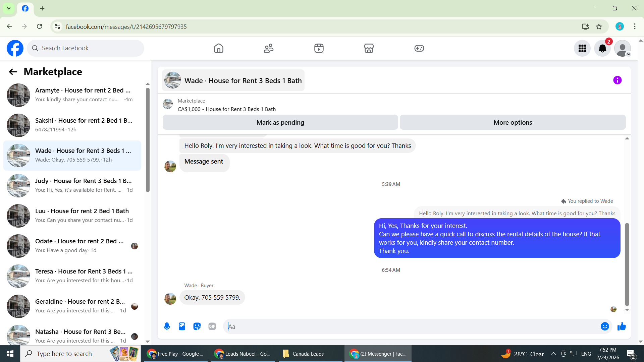The image size is (644, 362).
Task: Expand the Chrome tab search dropdown
Action: [9, 8]
